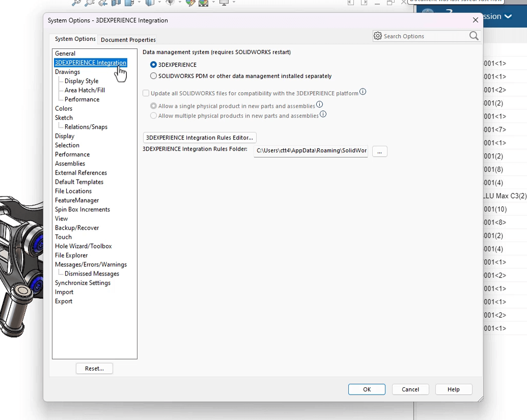This screenshot has height=420, width=527.
Task: Switch to the Document Properties tab
Action: point(127,39)
